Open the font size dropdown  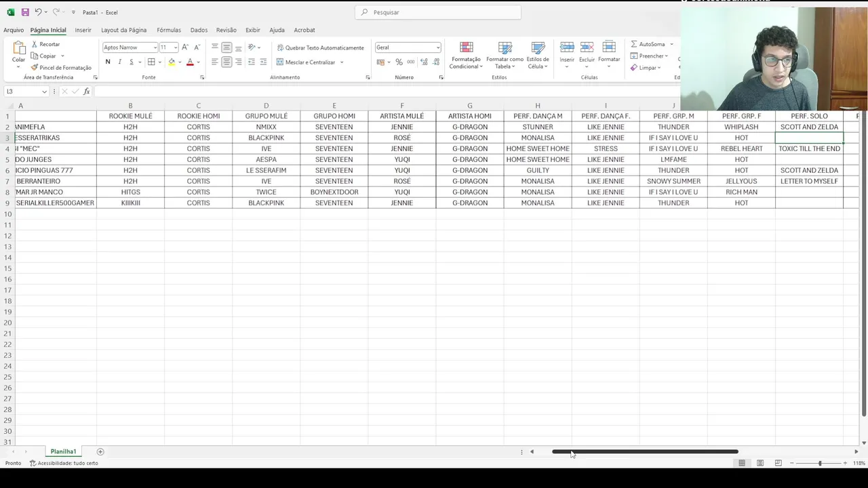pyautogui.click(x=175, y=47)
